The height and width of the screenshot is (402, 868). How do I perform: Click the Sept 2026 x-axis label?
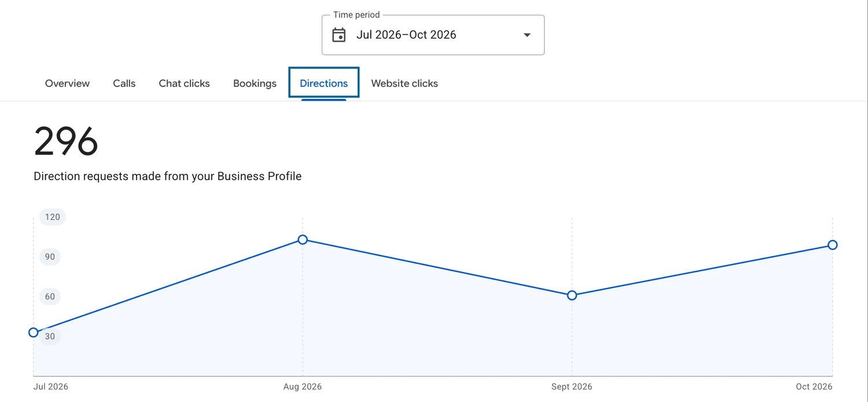tap(572, 386)
